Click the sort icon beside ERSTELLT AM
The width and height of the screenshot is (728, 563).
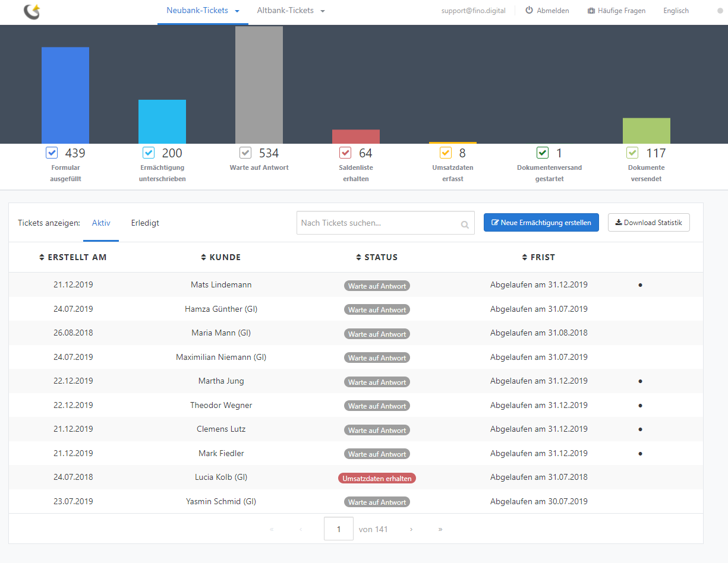42,257
